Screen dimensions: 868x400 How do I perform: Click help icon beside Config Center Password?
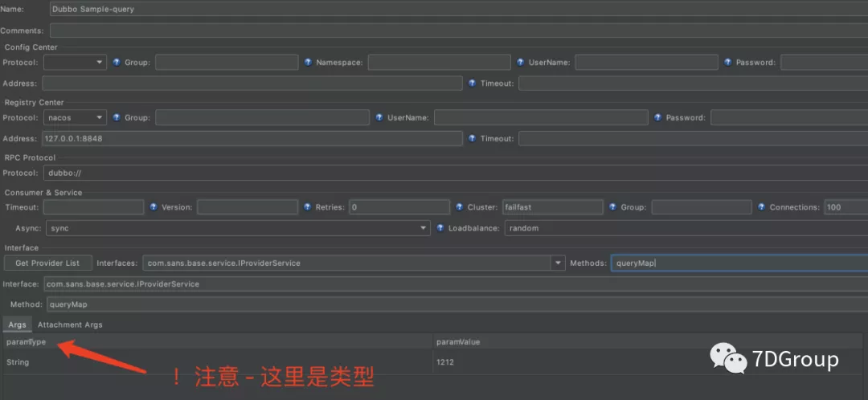click(x=727, y=63)
